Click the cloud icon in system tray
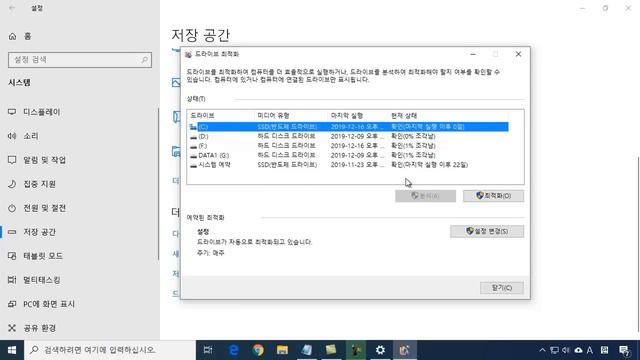The width and height of the screenshot is (640, 360). [x=578, y=350]
